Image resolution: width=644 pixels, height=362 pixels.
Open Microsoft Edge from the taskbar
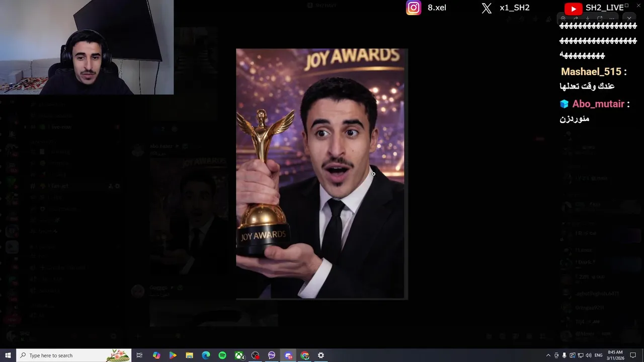pos(206,355)
